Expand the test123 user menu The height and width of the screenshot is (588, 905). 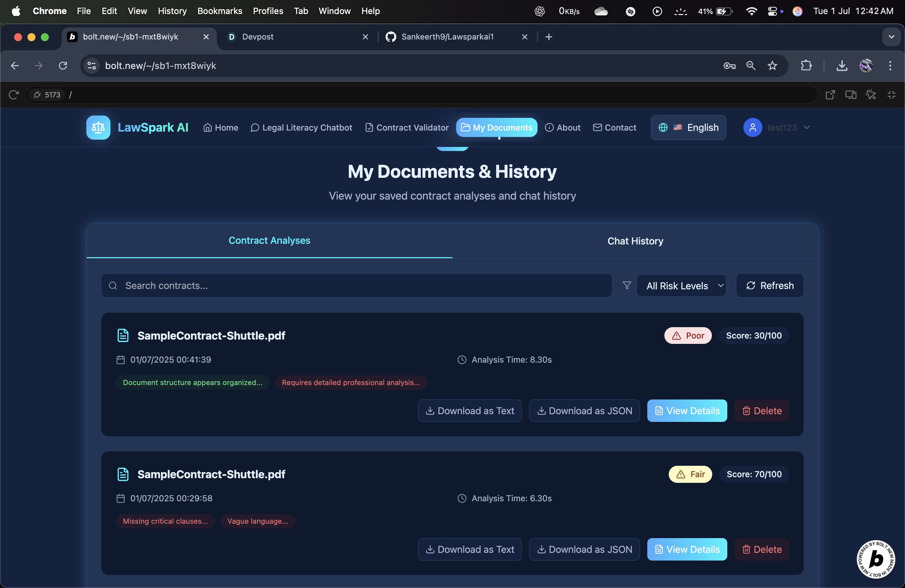(x=776, y=128)
